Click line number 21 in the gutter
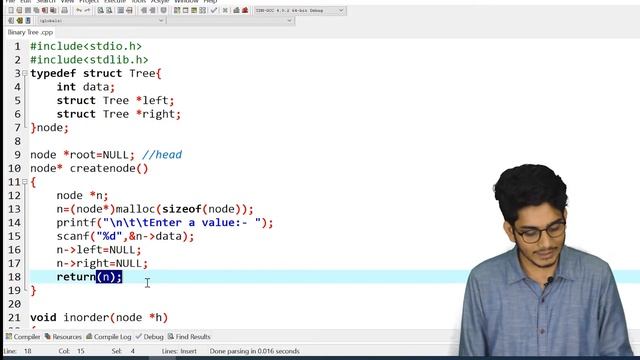 [x=14, y=318]
